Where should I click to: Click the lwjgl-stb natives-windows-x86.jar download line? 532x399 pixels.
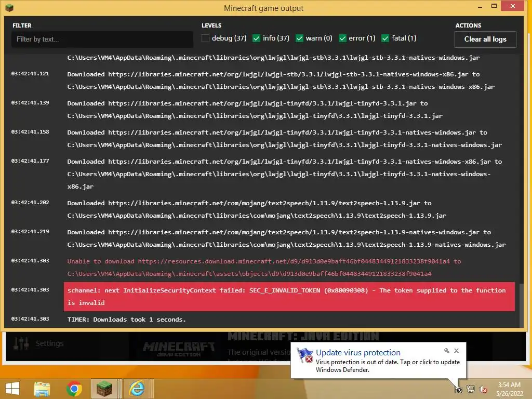tap(281, 81)
